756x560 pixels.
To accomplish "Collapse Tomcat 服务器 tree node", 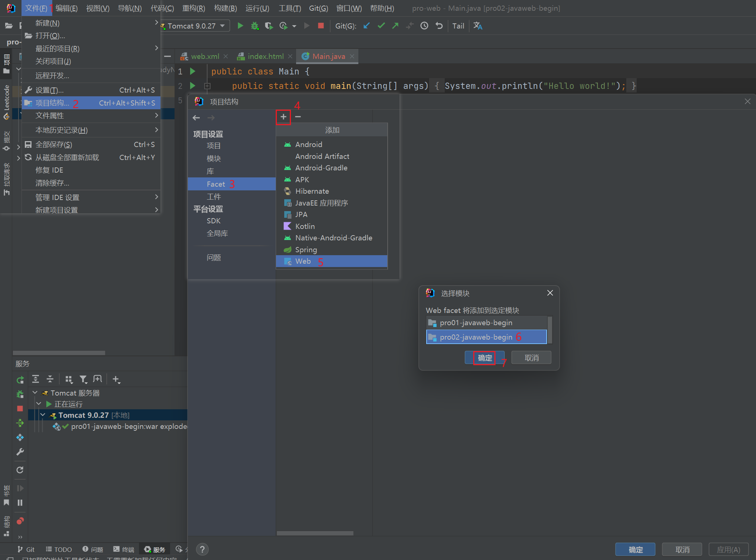I will pos(35,393).
